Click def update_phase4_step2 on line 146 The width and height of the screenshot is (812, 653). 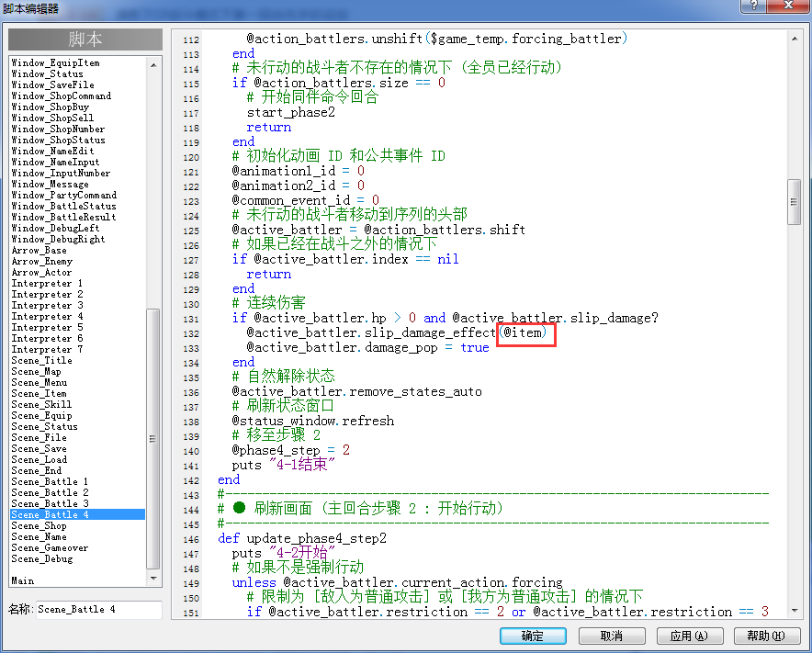click(302, 538)
